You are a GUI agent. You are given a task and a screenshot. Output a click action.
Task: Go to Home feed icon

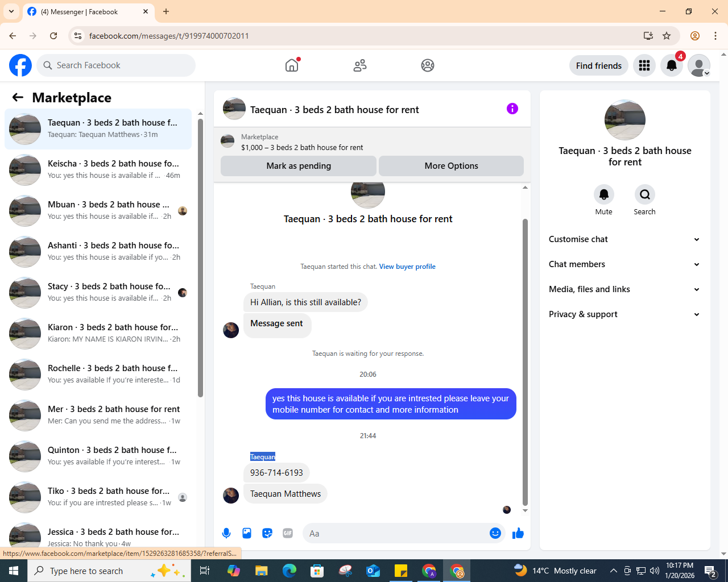click(x=292, y=65)
